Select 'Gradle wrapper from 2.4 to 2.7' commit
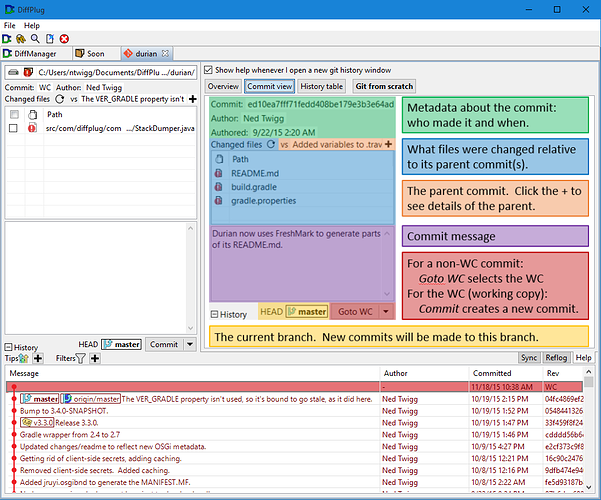The height and width of the screenshot is (500, 601). coord(294,434)
